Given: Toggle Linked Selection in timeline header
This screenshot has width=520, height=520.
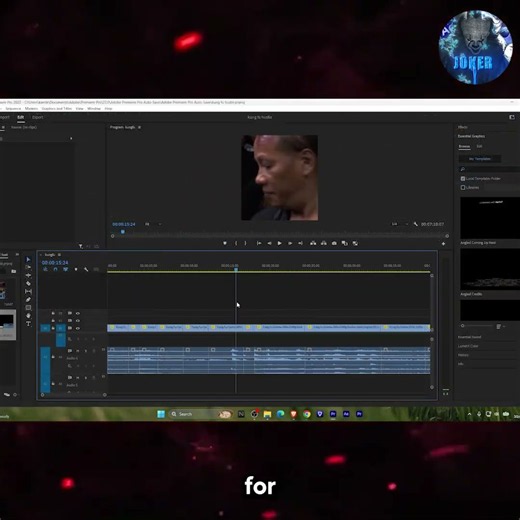Looking at the screenshot, I should [66, 269].
